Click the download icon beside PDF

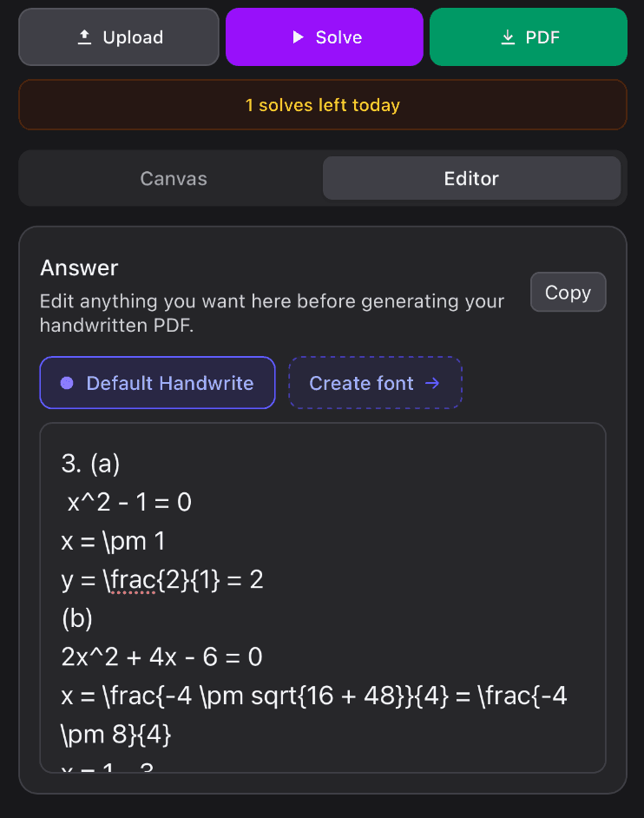coord(509,37)
